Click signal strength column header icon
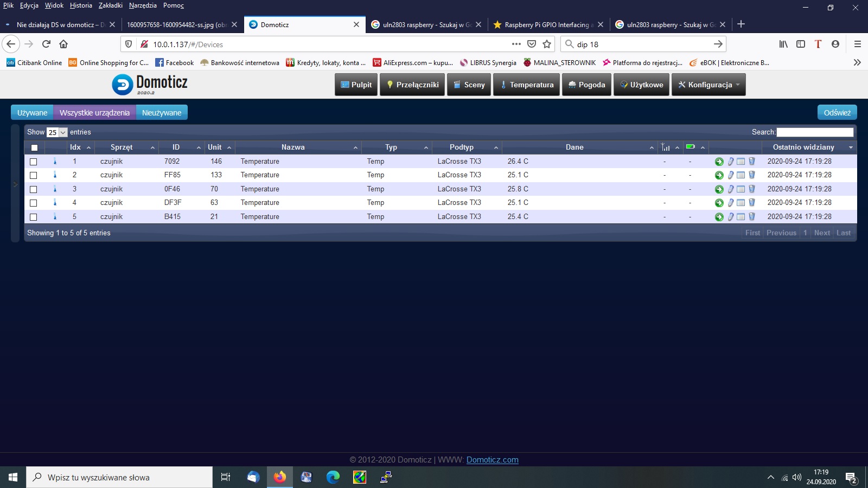Screen dimensions: 868x488 (666, 147)
